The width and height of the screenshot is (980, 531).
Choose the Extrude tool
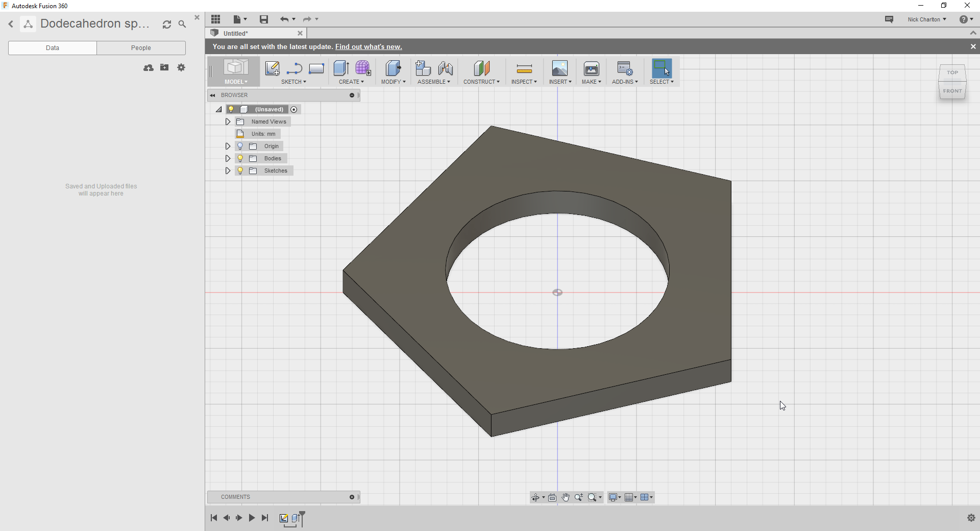341,68
